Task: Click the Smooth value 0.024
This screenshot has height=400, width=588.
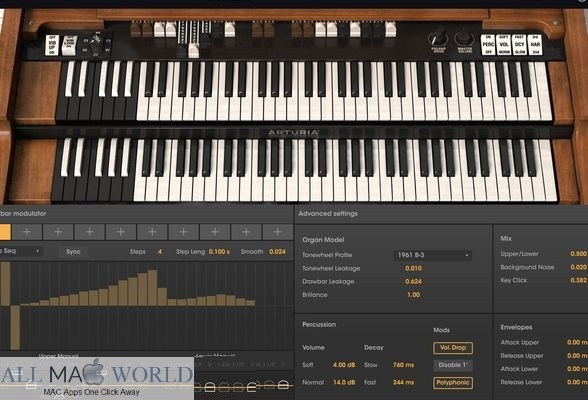Action: coord(277,252)
